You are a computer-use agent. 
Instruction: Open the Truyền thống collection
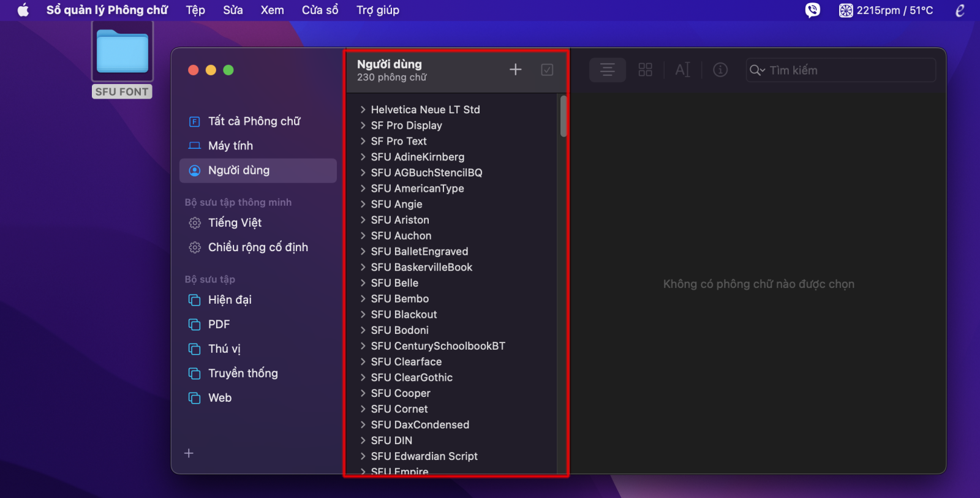pyautogui.click(x=258, y=374)
